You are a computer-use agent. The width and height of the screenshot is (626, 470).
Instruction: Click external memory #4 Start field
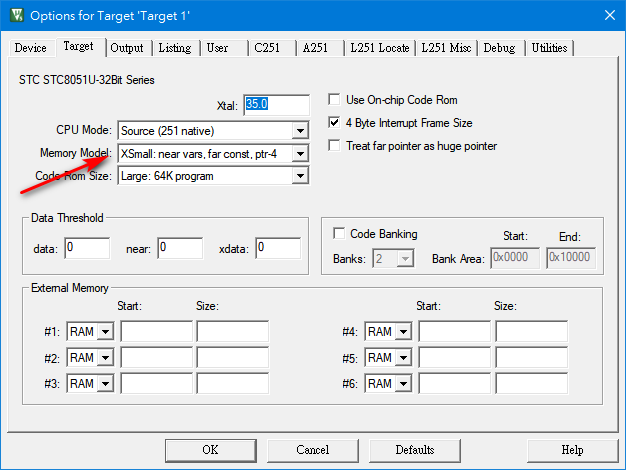click(455, 331)
